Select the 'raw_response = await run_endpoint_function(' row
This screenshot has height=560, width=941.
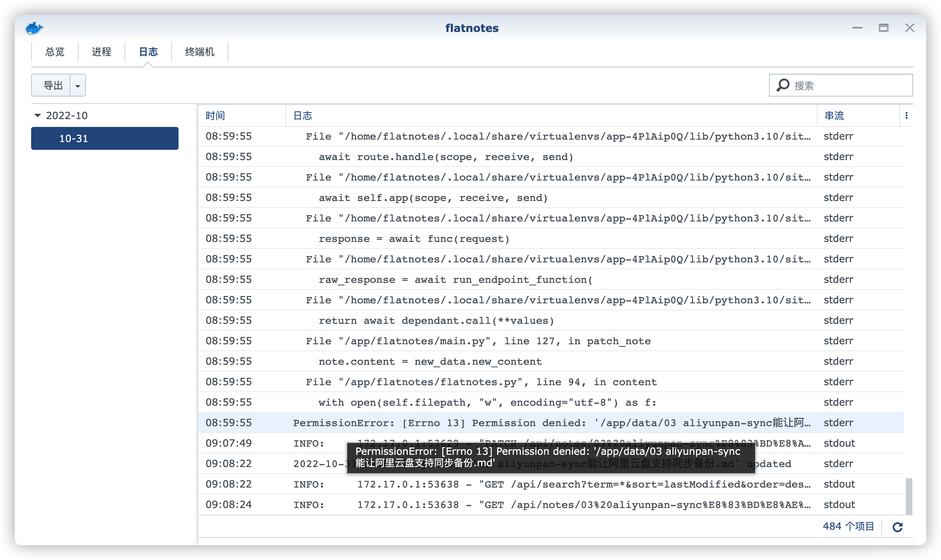click(x=551, y=279)
